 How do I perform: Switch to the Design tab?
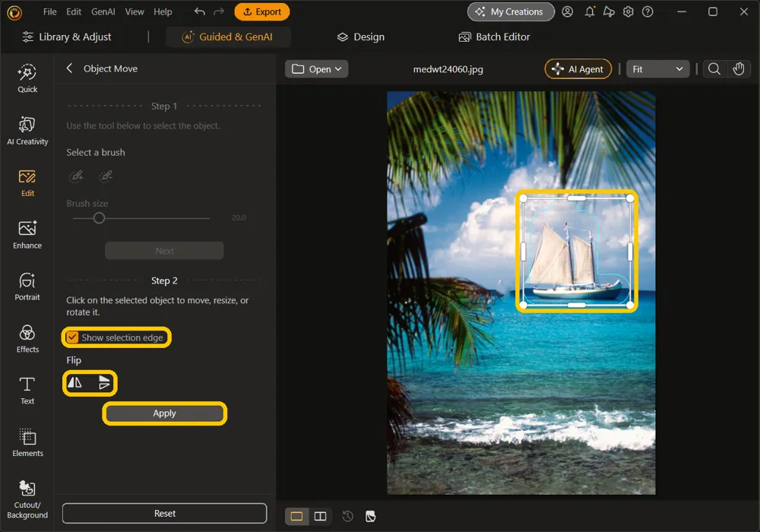(x=360, y=36)
